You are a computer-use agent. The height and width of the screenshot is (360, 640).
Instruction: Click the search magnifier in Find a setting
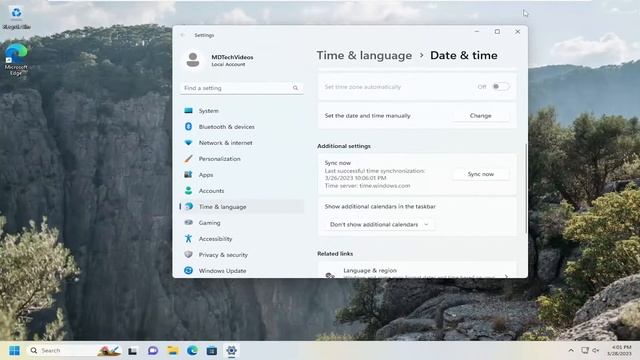click(295, 88)
